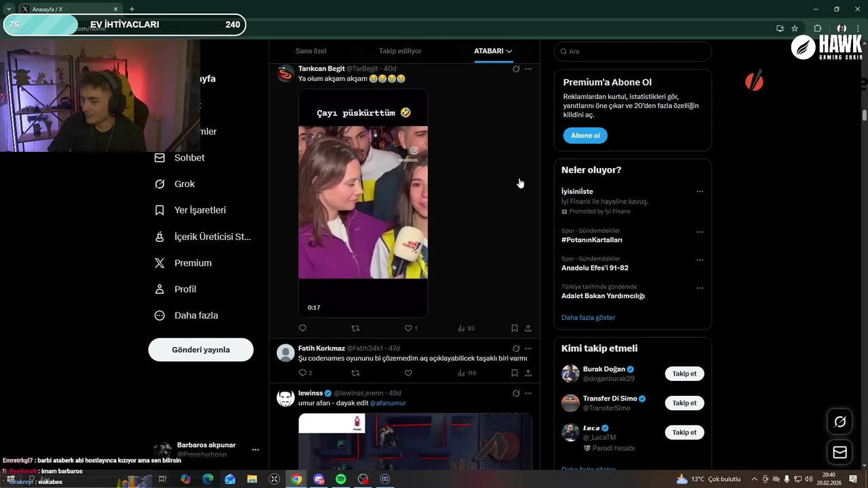Open File Explorer in the taskbar
This screenshot has width=868, height=488.
point(252,479)
